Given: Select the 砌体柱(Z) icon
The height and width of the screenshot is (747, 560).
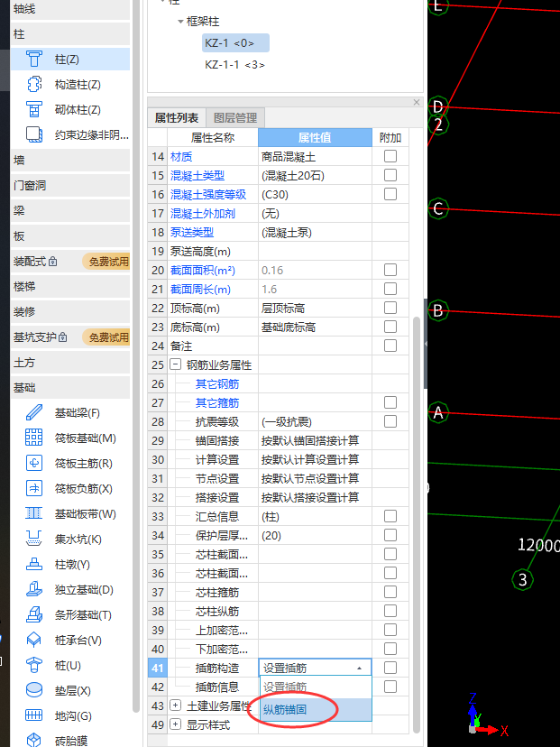Looking at the screenshot, I should point(33,109).
